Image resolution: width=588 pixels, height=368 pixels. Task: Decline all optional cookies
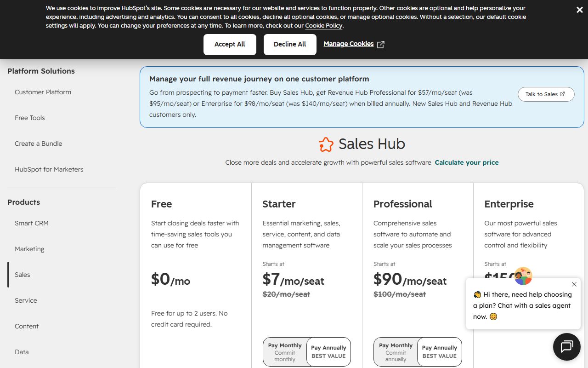(290, 44)
